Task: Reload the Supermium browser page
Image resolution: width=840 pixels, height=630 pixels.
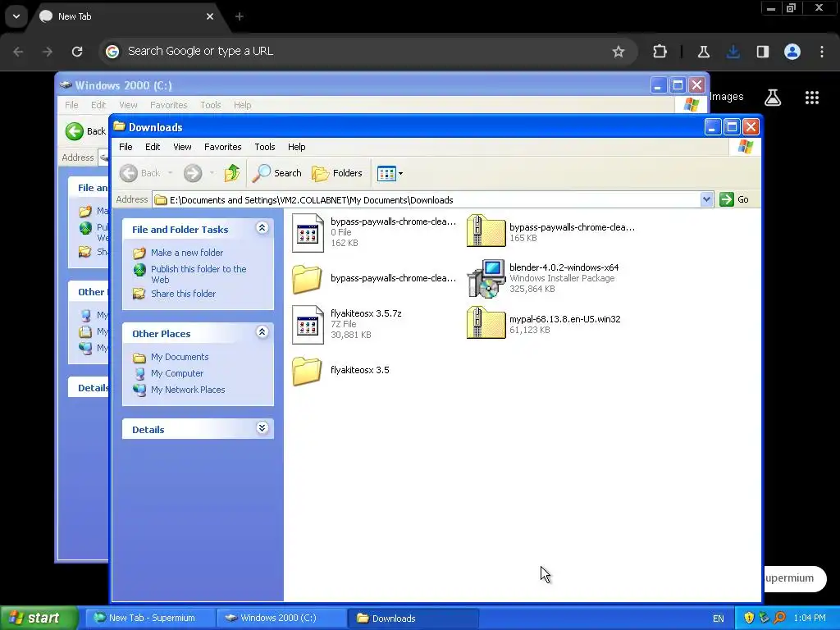Action: click(x=77, y=52)
